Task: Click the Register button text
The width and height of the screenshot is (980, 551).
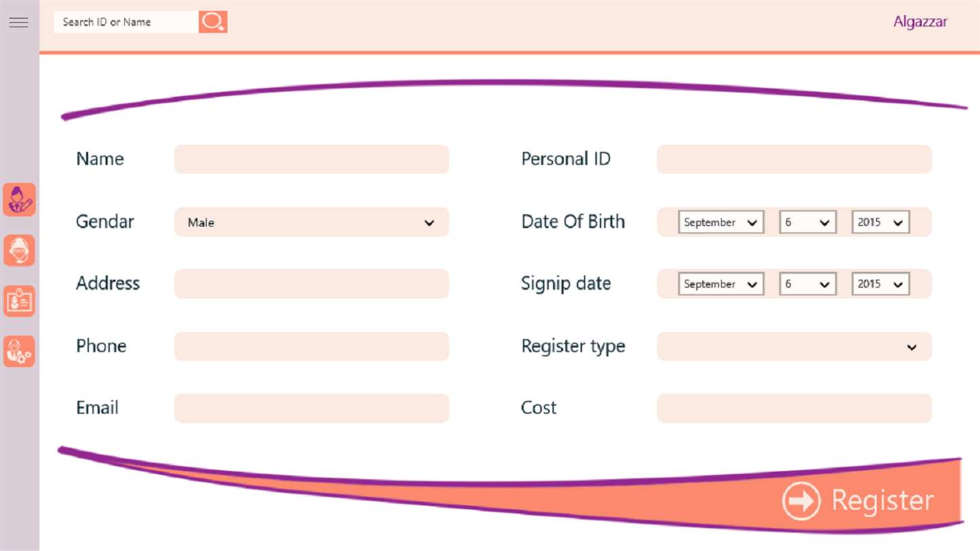Action: [x=882, y=501]
